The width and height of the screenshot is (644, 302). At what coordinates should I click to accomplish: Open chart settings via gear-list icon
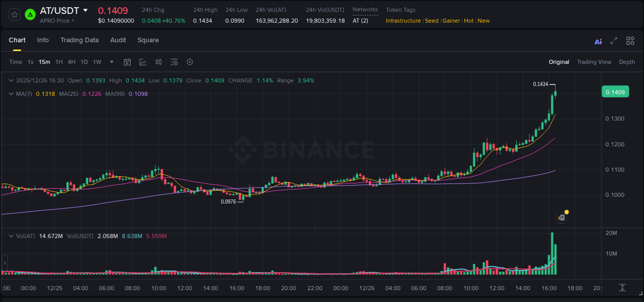[174, 62]
